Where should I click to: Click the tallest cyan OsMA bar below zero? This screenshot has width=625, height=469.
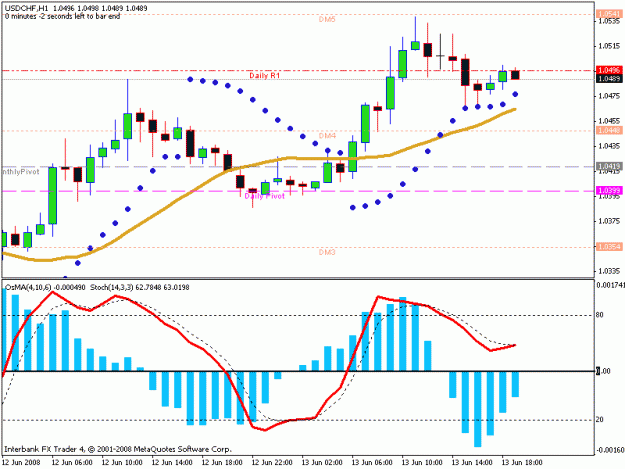(x=478, y=409)
